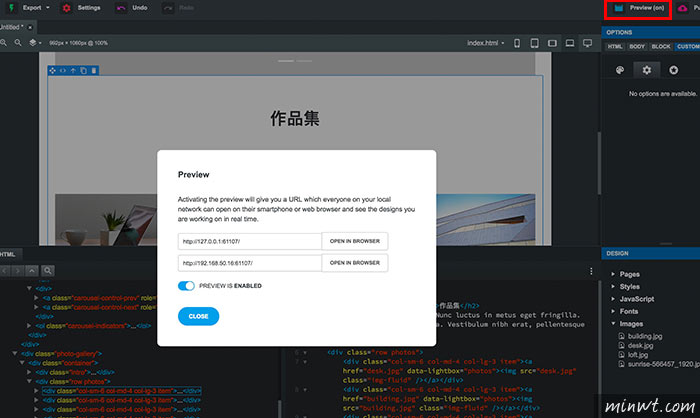The width and height of the screenshot is (700, 418).
Task: Select the HTML options tab
Action: [x=615, y=46]
